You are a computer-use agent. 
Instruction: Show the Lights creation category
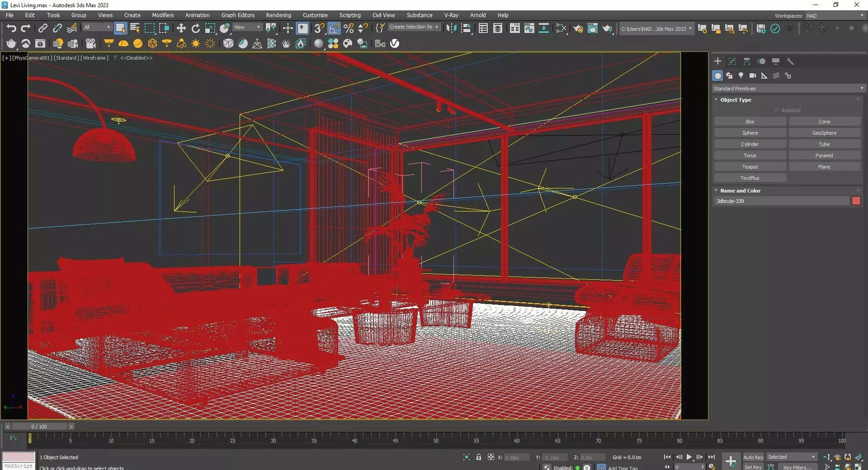[741, 75]
